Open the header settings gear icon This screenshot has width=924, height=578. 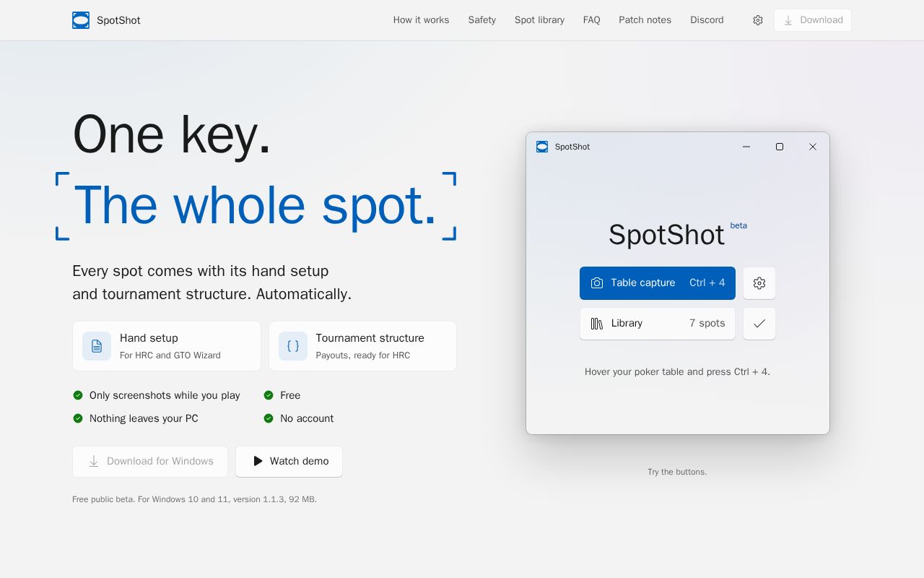758,20
